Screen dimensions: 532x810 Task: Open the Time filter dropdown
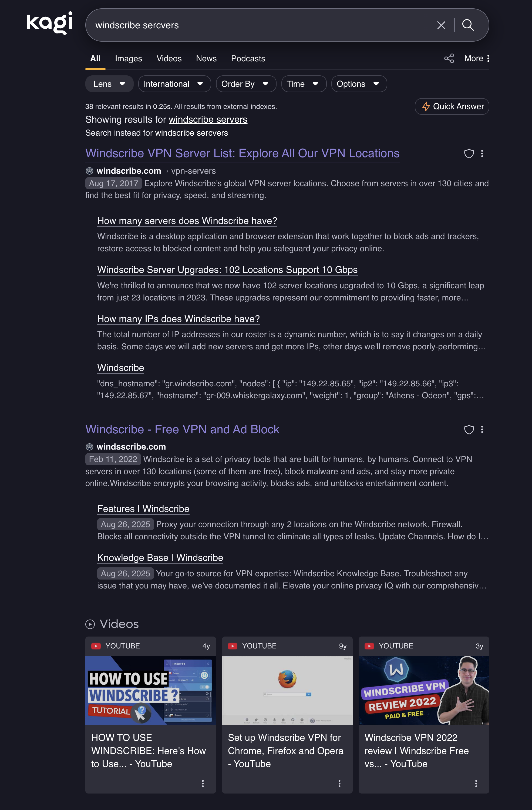click(x=304, y=84)
